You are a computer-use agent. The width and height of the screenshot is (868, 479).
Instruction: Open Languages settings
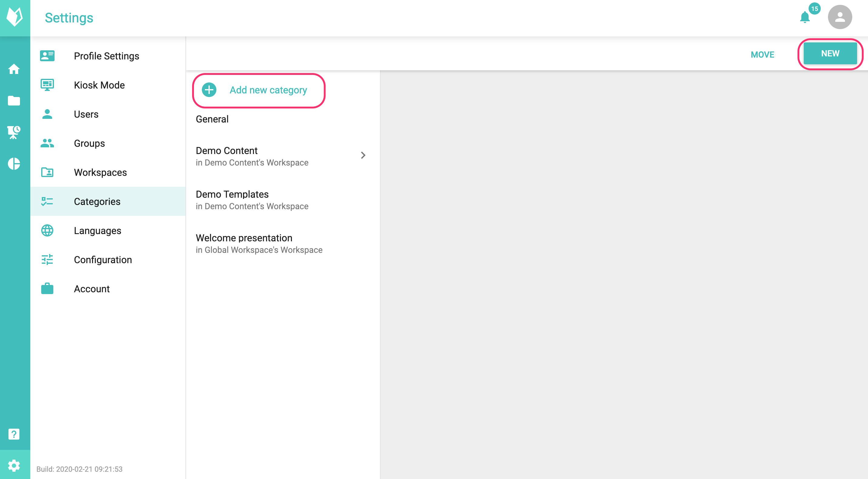click(108, 231)
